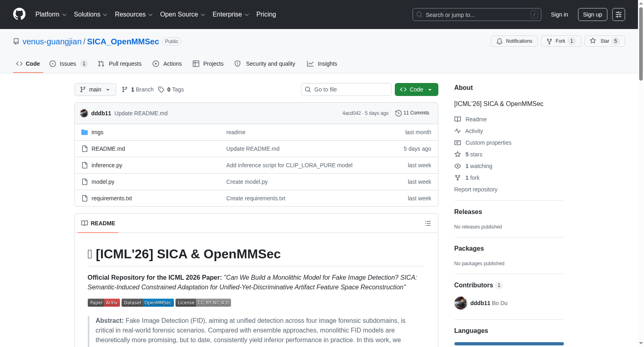Open the README outline icon

(428, 223)
